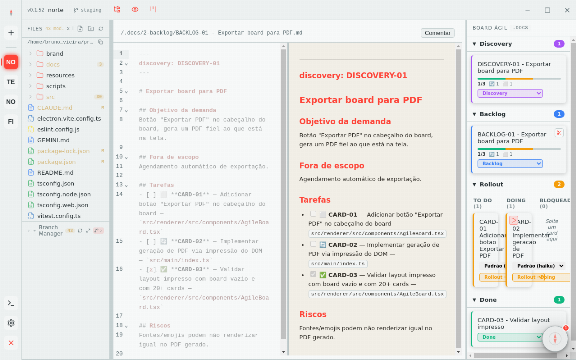This screenshot has width=576, height=360.
Task: Toggle CARD-01 checkbox in preview
Action: [x=313, y=214]
